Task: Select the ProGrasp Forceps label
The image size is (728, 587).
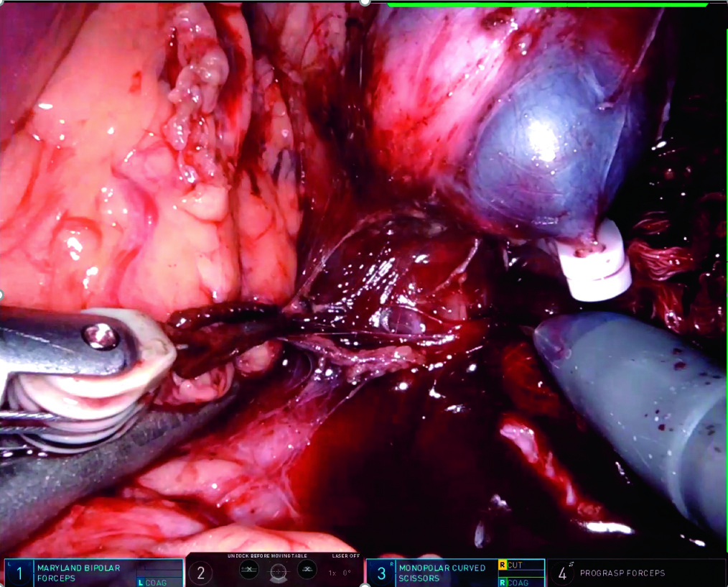Action: tap(622, 573)
